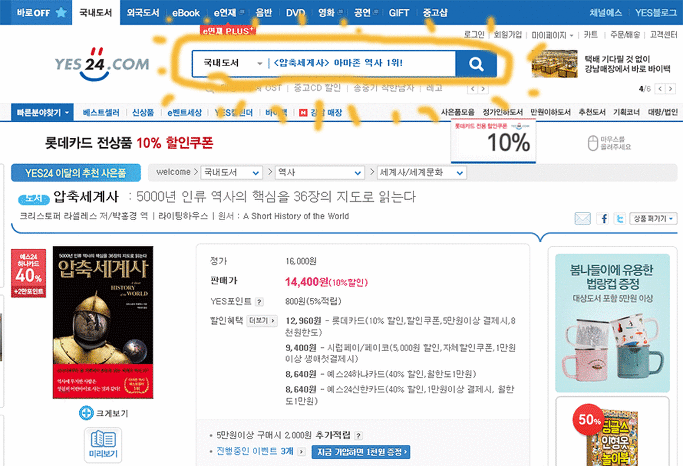Expand 할인혜택 더보기
Screen dimensions: 683x466
click(x=262, y=321)
